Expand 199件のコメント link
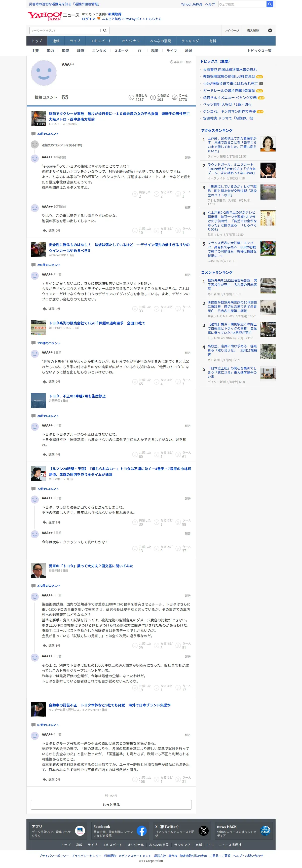This screenshot has height=868, width=302. (49, 343)
